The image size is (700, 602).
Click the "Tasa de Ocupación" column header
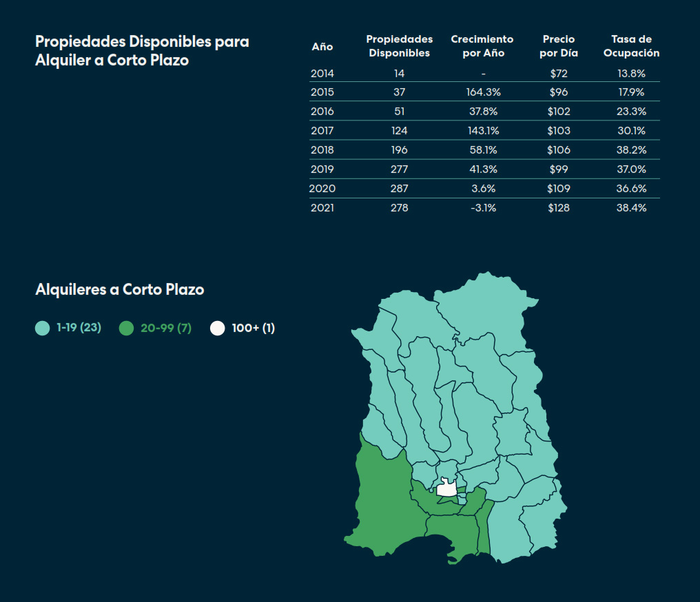(x=631, y=46)
